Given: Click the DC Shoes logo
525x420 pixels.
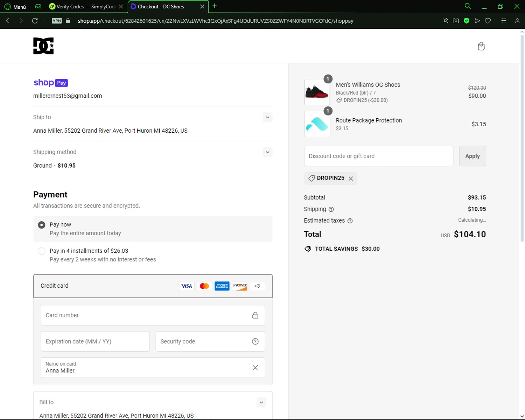Looking at the screenshot, I should pos(43,46).
